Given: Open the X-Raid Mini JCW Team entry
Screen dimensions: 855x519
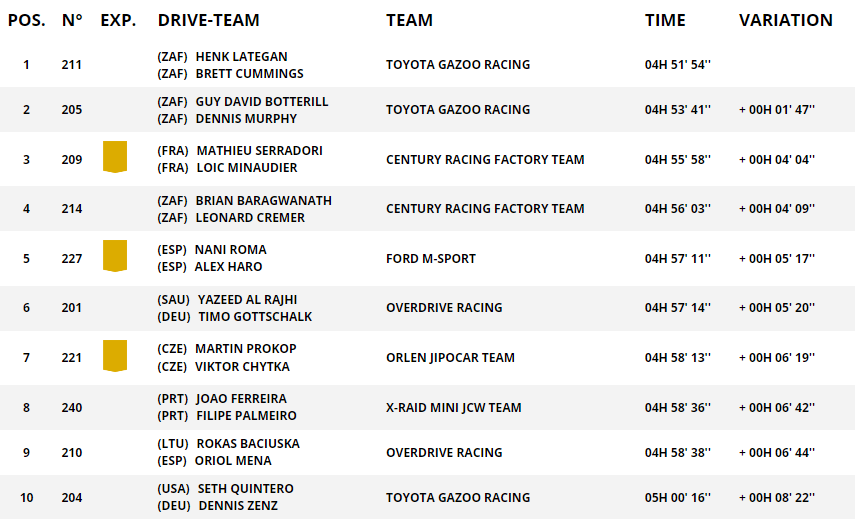Looking at the screenshot, I should (453, 408).
